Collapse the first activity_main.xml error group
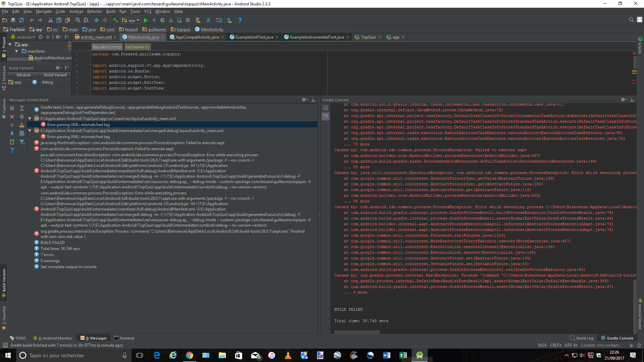The width and height of the screenshot is (644, 362). pyautogui.click(x=30, y=118)
